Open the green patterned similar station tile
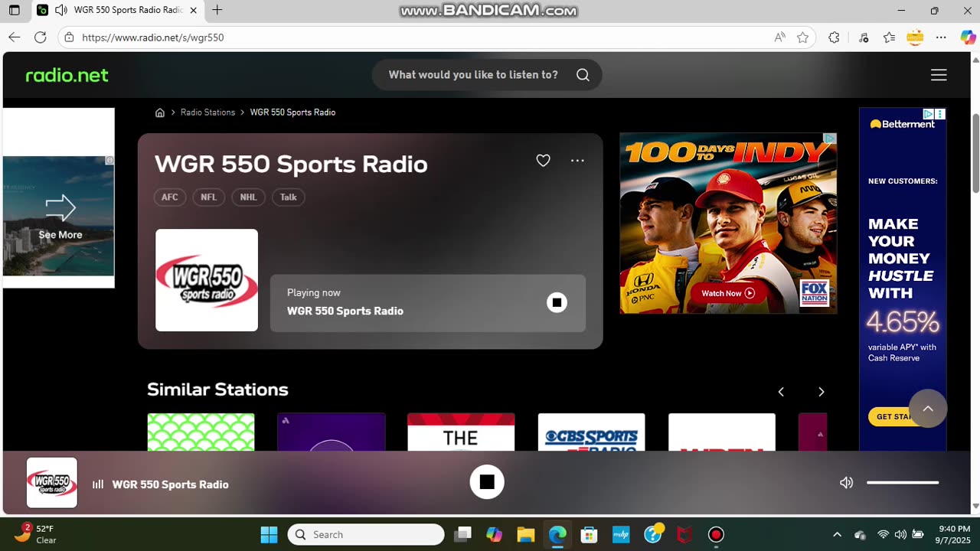Screen dimensions: 980x551 [x=201, y=432]
